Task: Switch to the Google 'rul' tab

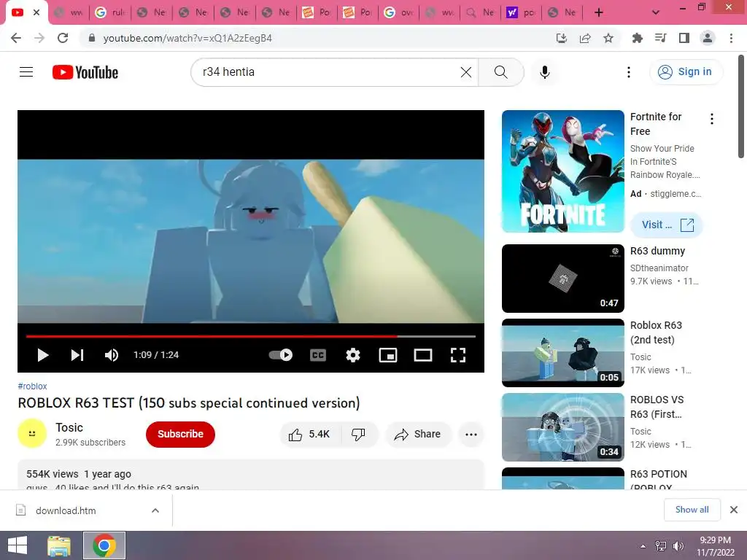Action: (110, 12)
